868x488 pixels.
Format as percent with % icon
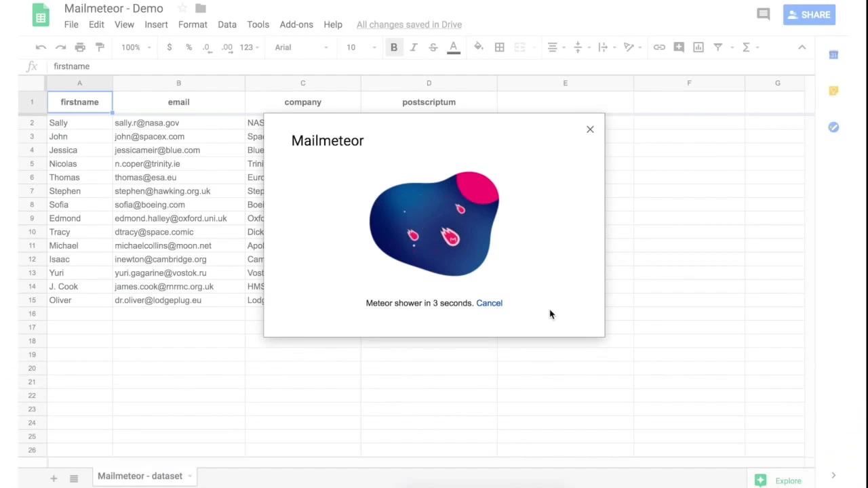[x=189, y=47]
